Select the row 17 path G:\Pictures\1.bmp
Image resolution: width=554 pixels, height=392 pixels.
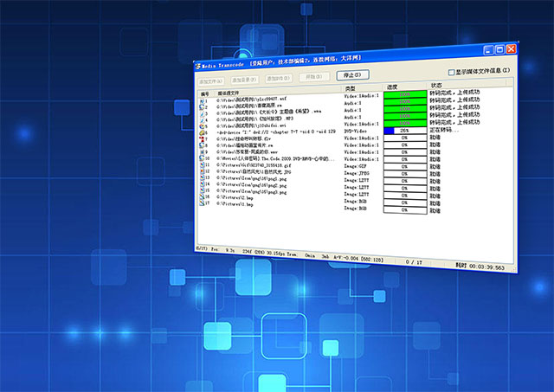point(235,204)
